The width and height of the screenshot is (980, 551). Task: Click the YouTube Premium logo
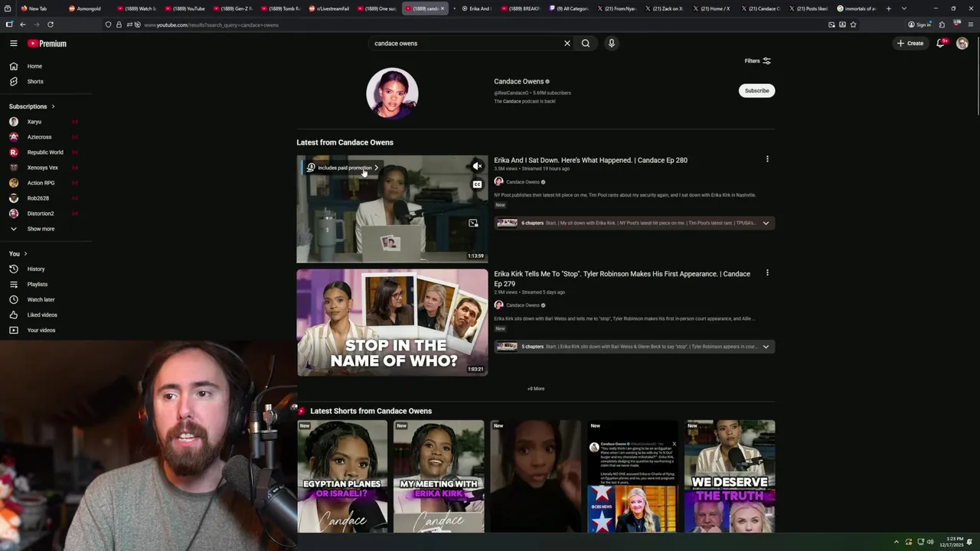47,44
